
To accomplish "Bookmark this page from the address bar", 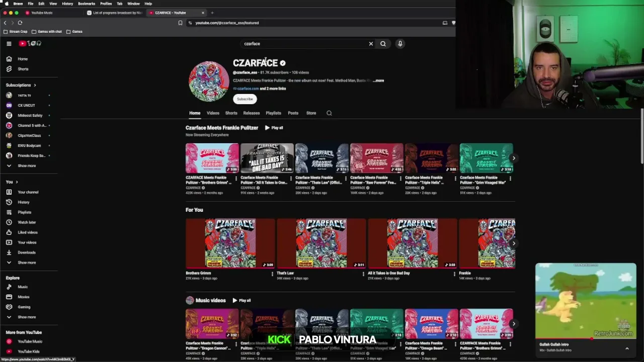I will point(180,23).
